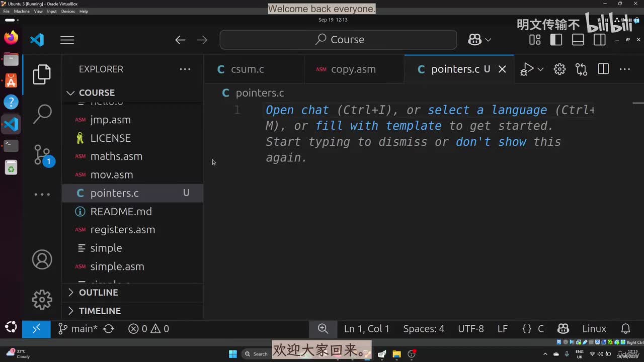Click the 'select a language' link
The height and width of the screenshot is (362, 644).
[x=487, y=110]
